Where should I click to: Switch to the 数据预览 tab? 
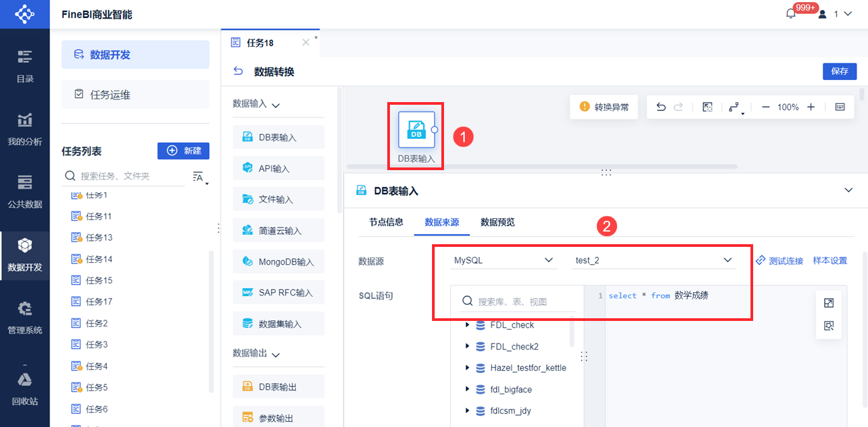point(497,222)
